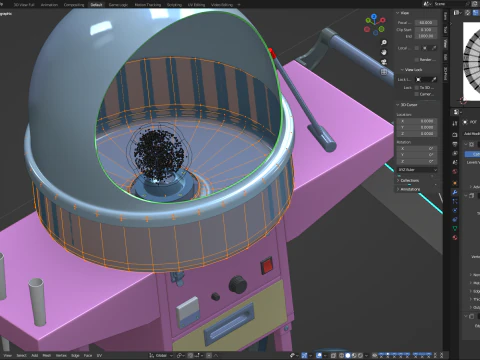
Task: Click the 3D Cursor Rotation Z field
Action: pyautogui.click(x=417, y=161)
